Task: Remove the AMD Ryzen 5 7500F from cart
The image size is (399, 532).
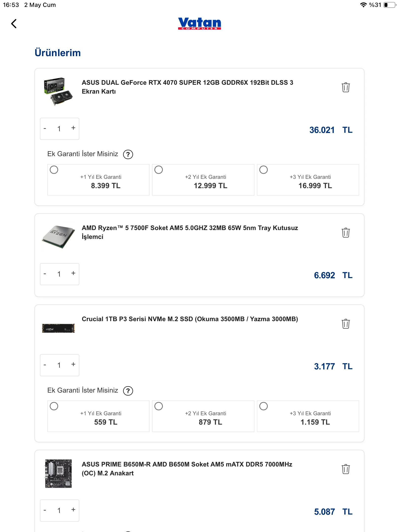Action: coord(346,233)
